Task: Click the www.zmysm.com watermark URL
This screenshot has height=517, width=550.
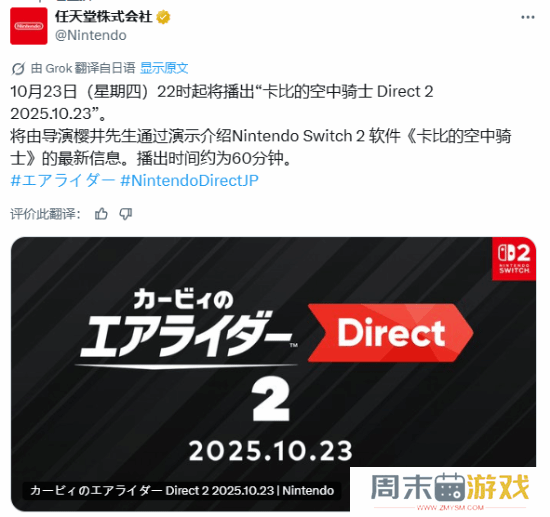Action: pyautogui.click(x=450, y=508)
